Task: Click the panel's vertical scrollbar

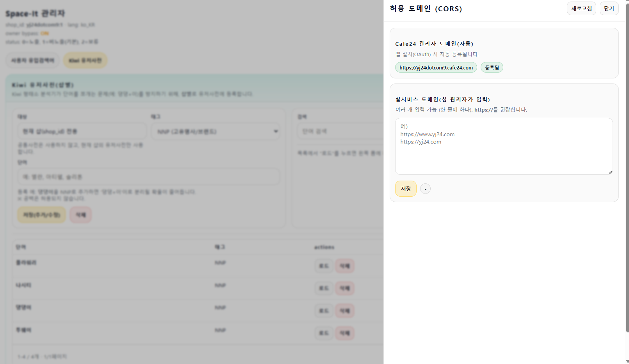Action: click(627, 168)
